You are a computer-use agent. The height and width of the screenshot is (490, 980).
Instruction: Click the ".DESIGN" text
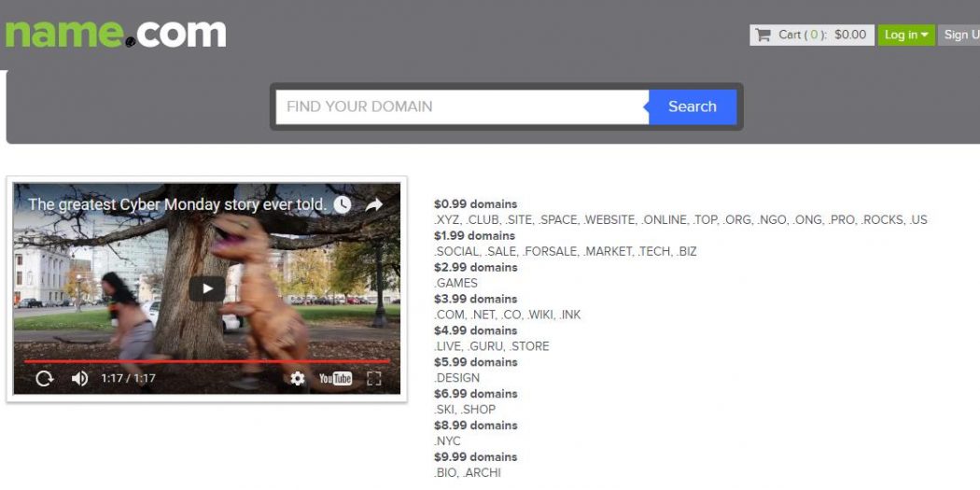(457, 378)
